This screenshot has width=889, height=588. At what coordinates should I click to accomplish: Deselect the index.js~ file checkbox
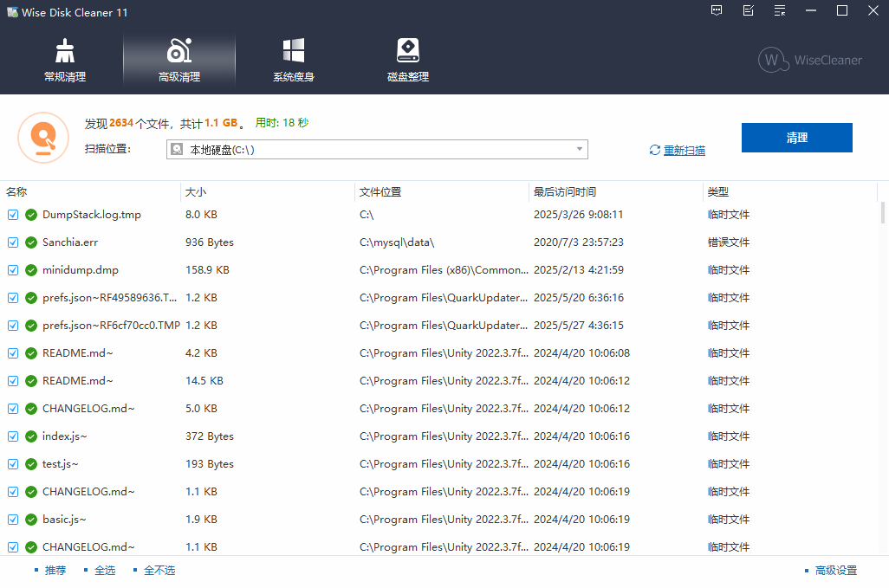(x=13, y=436)
